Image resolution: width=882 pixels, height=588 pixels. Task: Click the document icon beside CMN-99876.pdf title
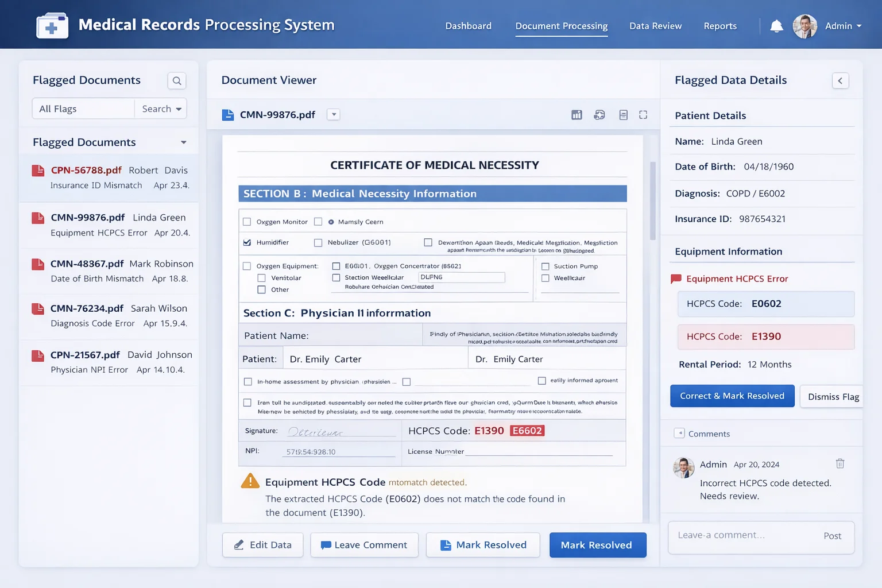(x=228, y=115)
